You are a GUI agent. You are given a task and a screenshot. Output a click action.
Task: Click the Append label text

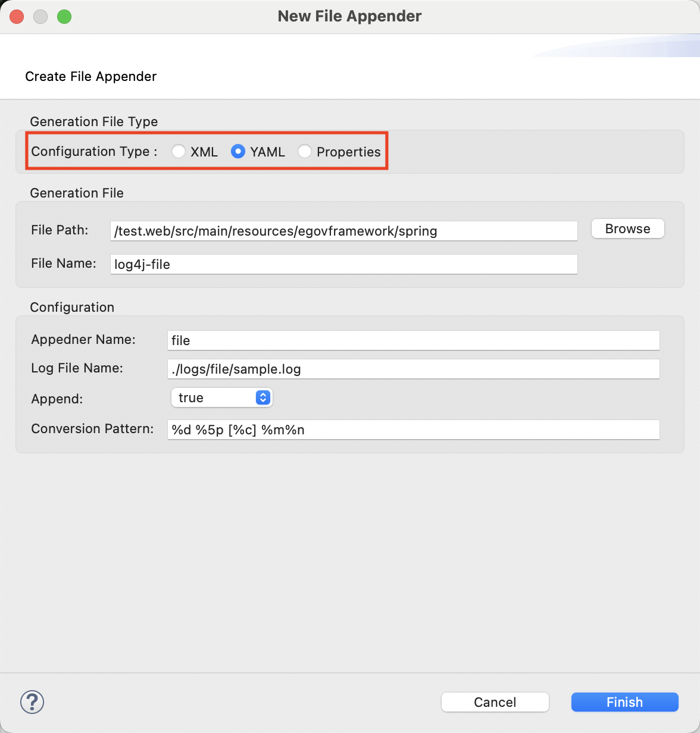coord(57,399)
